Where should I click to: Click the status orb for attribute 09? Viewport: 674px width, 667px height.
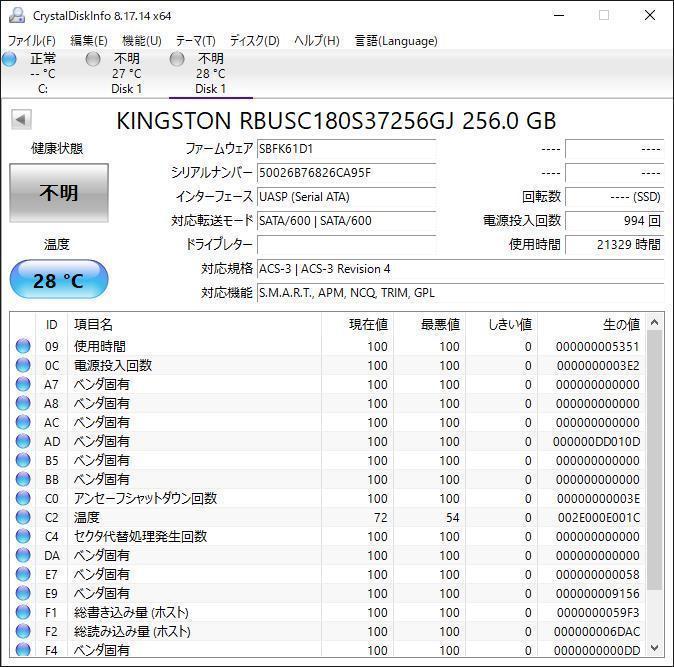coord(23,346)
